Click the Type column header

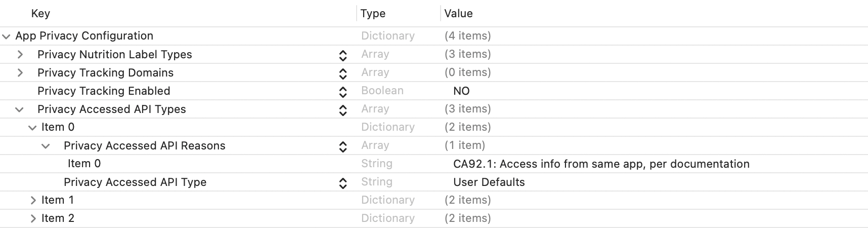pos(373,14)
